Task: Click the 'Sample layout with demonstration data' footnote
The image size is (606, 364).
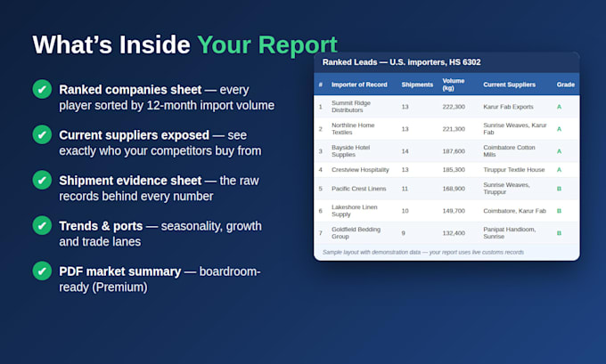Action: tap(423, 252)
